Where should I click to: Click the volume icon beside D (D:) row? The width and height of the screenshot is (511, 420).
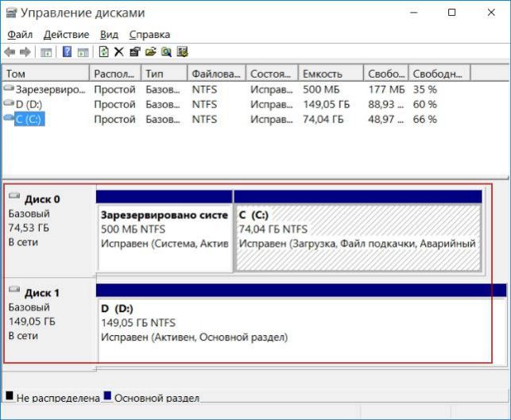coord(9,102)
